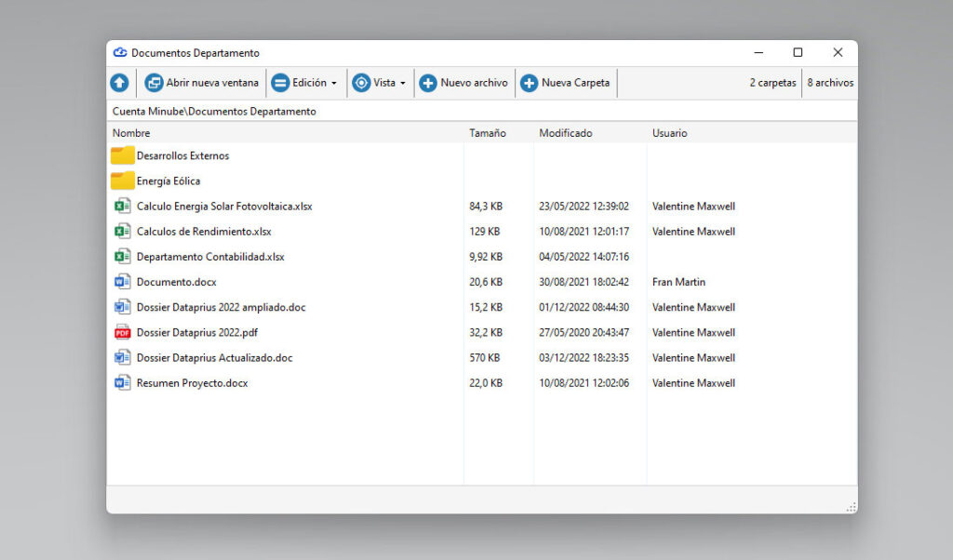Click the 570 KB size cell
Image resolution: width=953 pixels, height=560 pixels.
[x=484, y=358]
